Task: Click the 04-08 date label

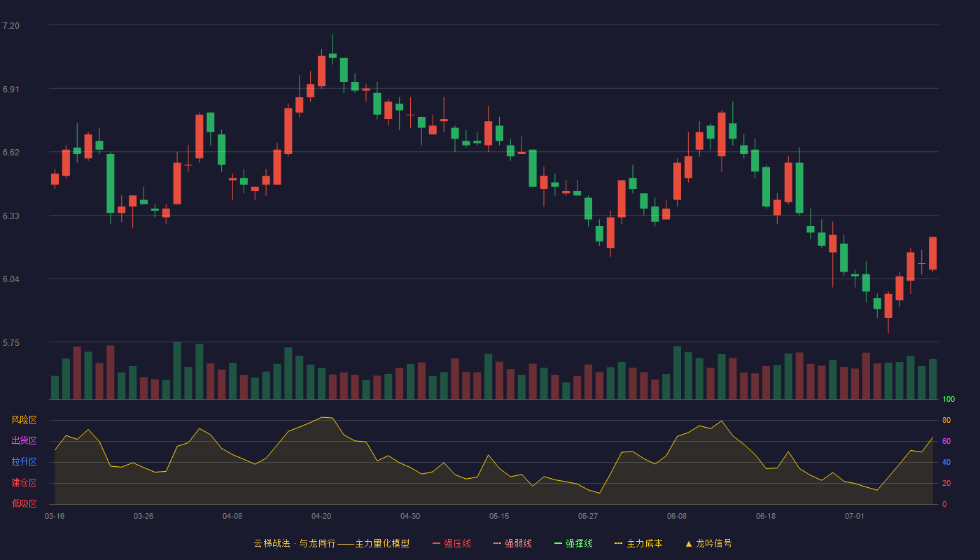Action: [232, 516]
